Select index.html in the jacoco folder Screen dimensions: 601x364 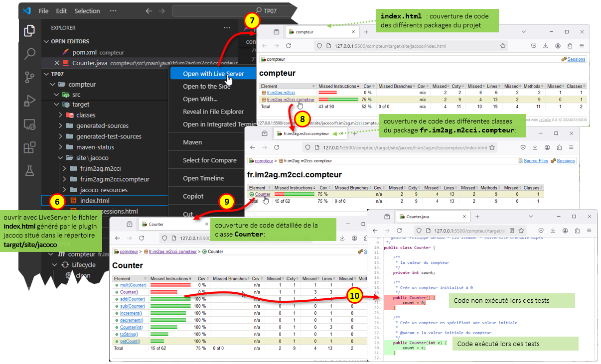click(x=94, y=201)
